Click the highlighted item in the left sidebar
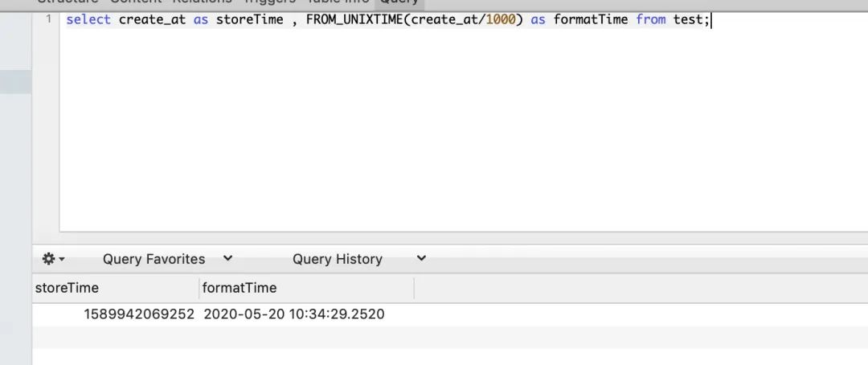Image resolution: width=868 pixels, height=365 pixels. pyautogui.click(x=15, y=82)
